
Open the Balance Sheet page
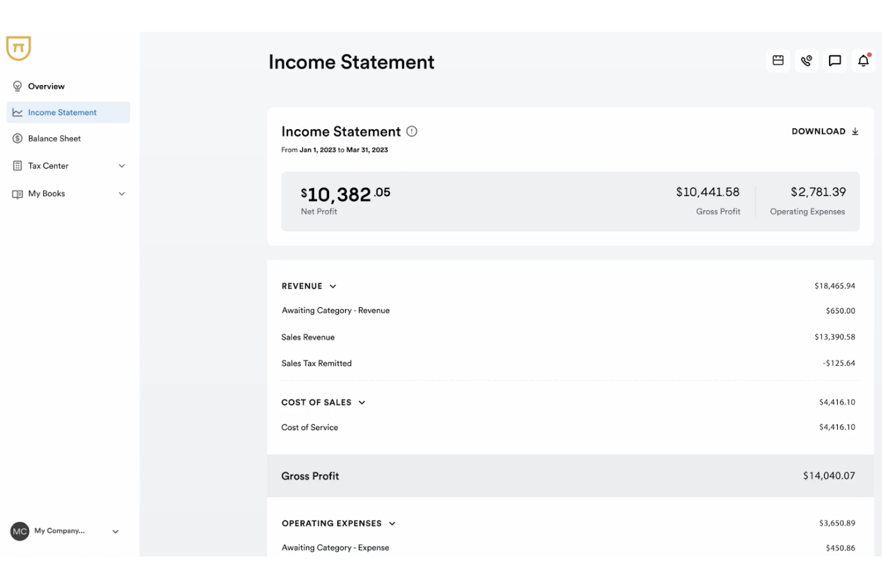pos(54,138)
